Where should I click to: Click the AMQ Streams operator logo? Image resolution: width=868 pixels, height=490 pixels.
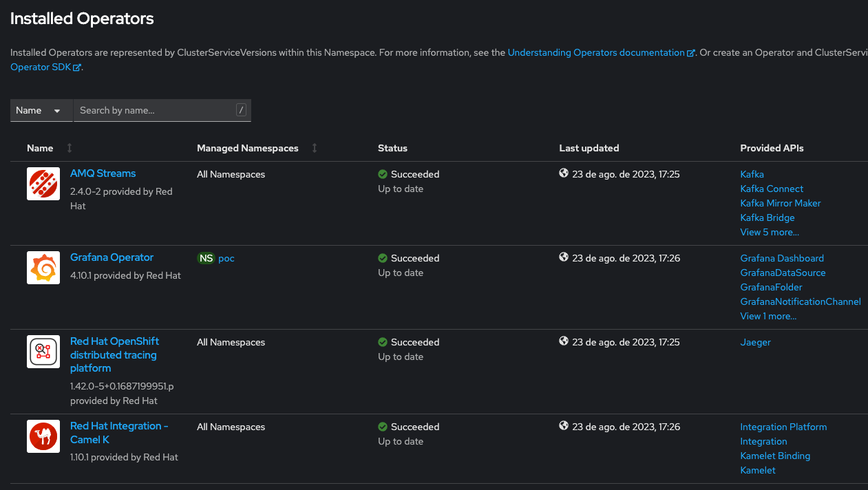coord(43,184)
